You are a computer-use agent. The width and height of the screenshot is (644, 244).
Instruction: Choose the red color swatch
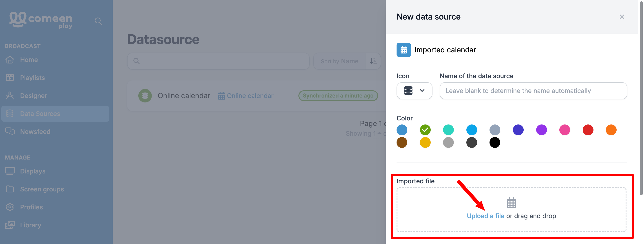pos(588,130)
